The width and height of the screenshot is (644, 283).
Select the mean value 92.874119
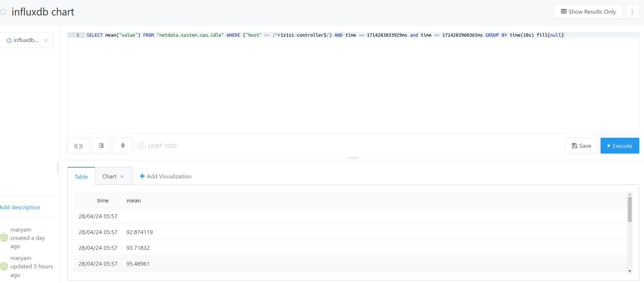pyautogui.click(x=140, y=232)
